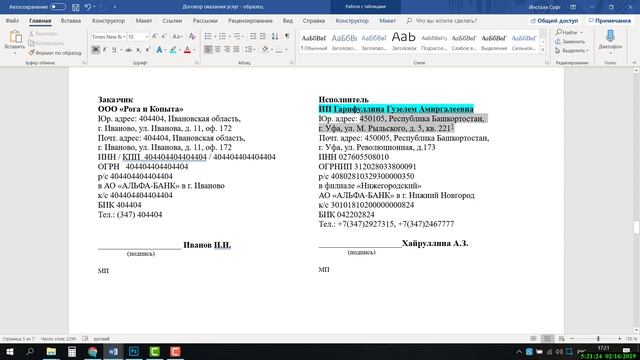Open the borders dropdown

pyautogui.click(x=286, y=49)
